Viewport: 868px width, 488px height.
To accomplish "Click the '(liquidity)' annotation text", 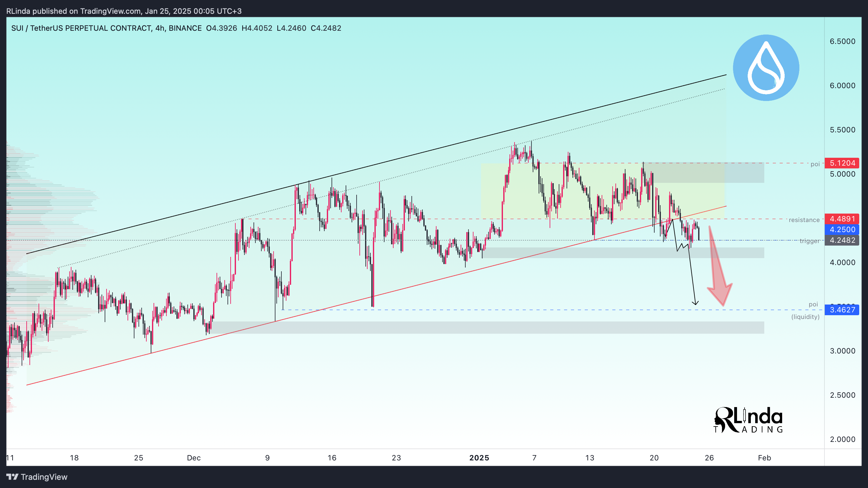I will (805, 317).
